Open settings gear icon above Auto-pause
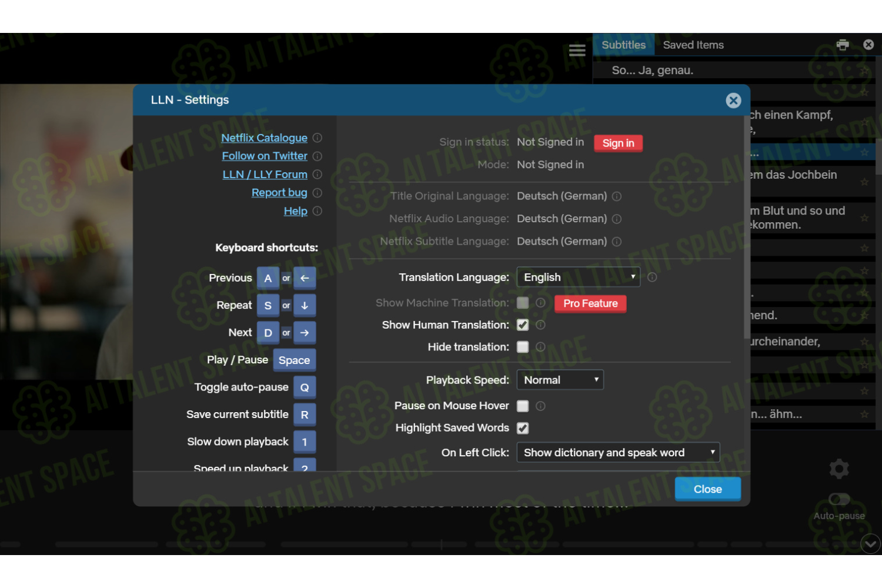The width and height of the screenshot is (882, 588). pos(839,469)
